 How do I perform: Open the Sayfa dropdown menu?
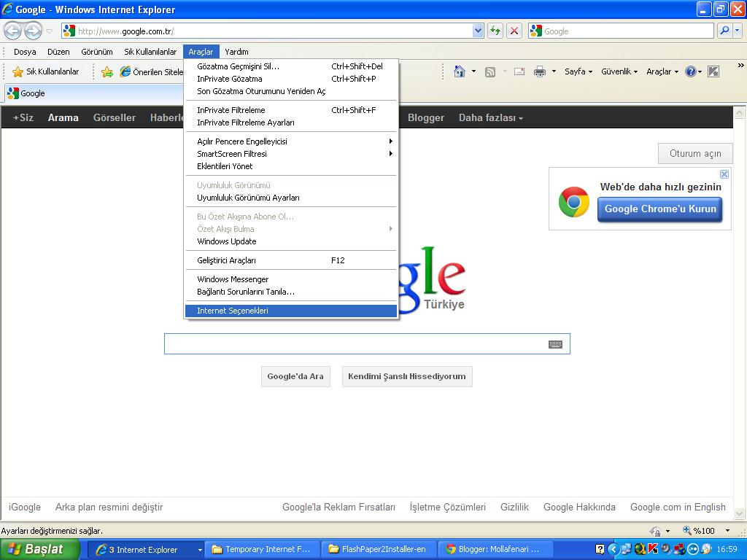pyautogui.click(x=578, y=71)
